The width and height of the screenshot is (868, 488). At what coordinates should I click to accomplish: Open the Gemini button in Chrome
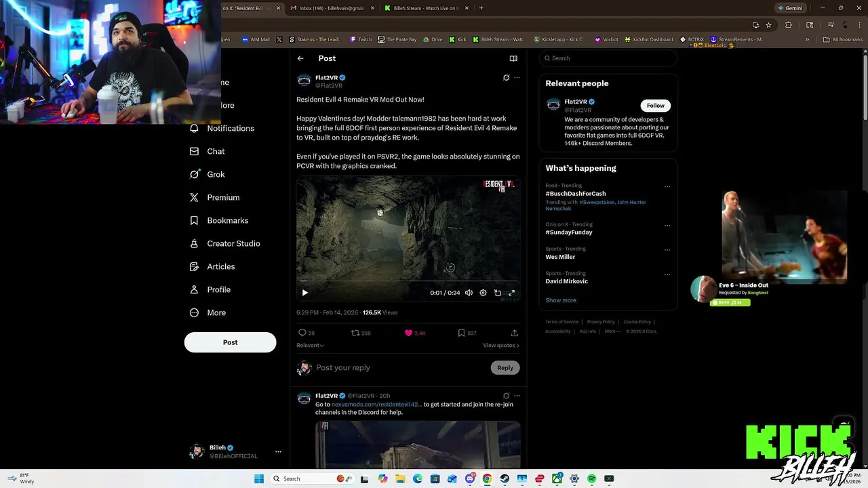790,8
